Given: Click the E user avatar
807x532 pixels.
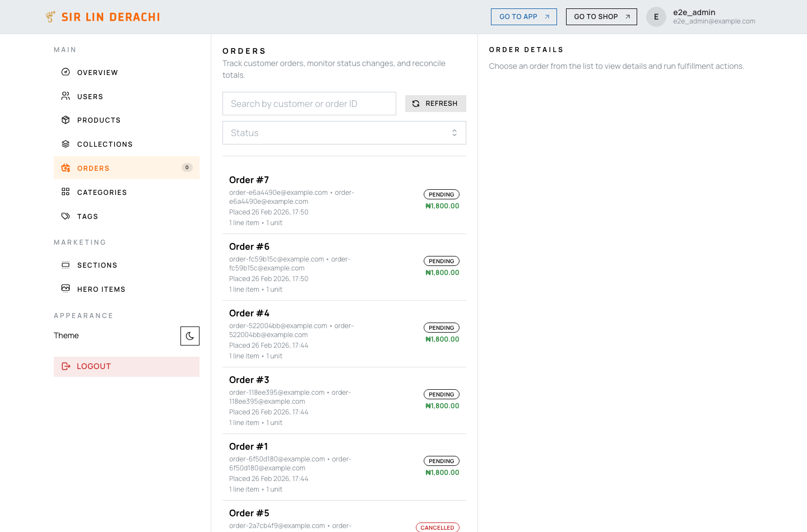Looking at the screenshot, I should [656, 17].
